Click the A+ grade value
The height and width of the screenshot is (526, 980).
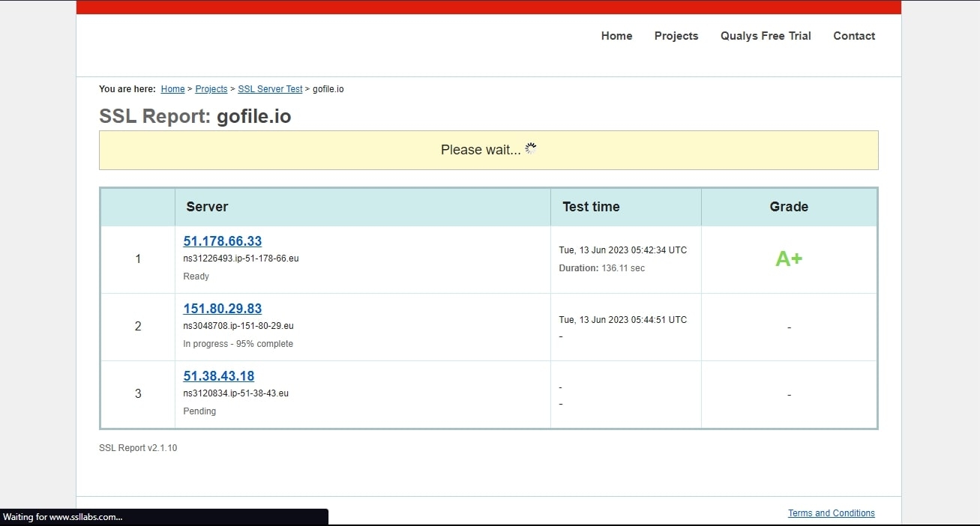coord(789,259)
